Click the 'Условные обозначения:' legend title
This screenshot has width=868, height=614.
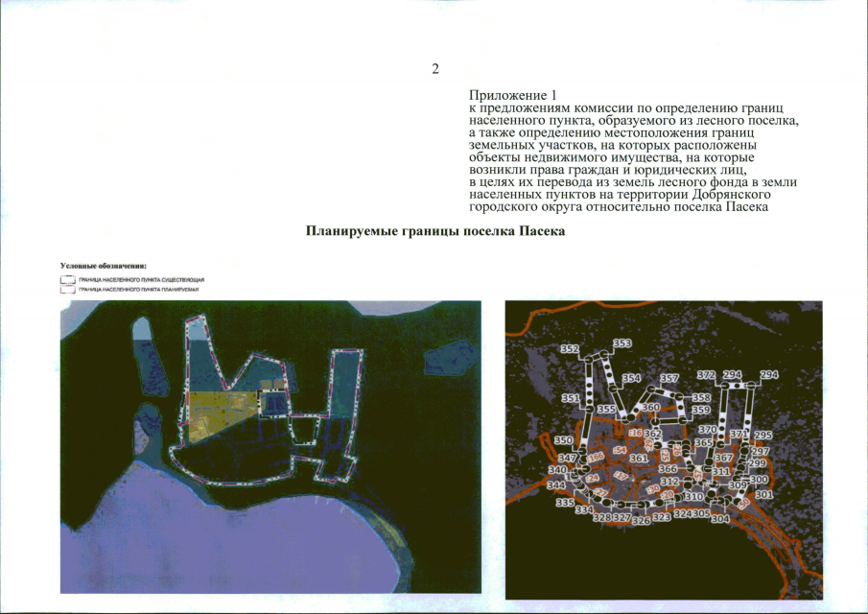(104, 267)
